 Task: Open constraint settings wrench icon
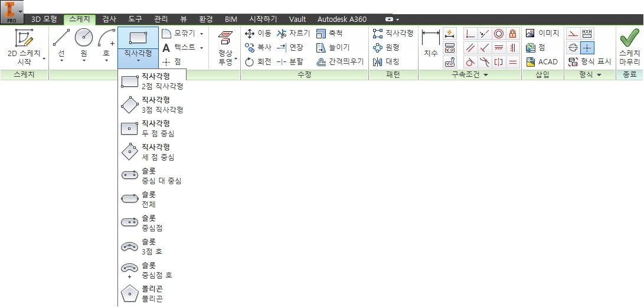click(450, 62)
